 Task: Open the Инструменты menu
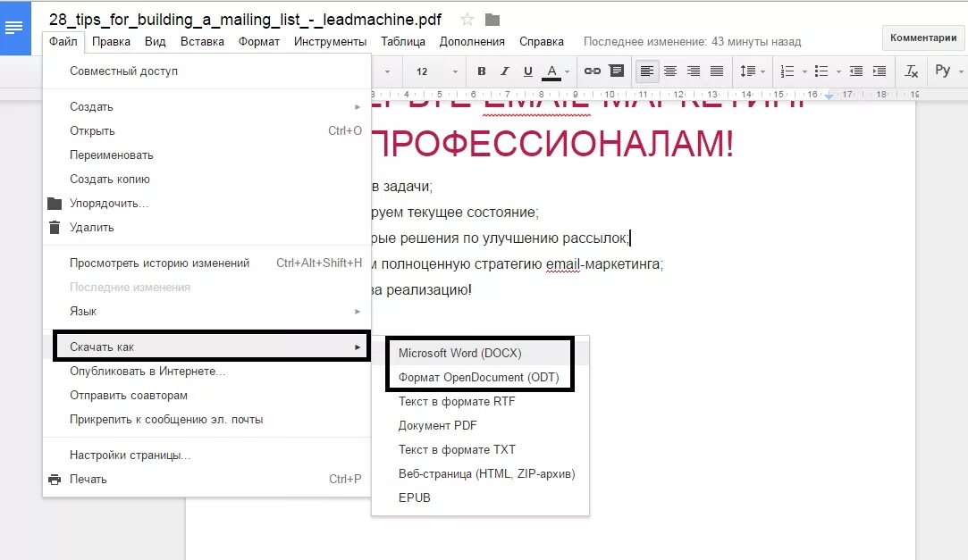coord(331,41)
